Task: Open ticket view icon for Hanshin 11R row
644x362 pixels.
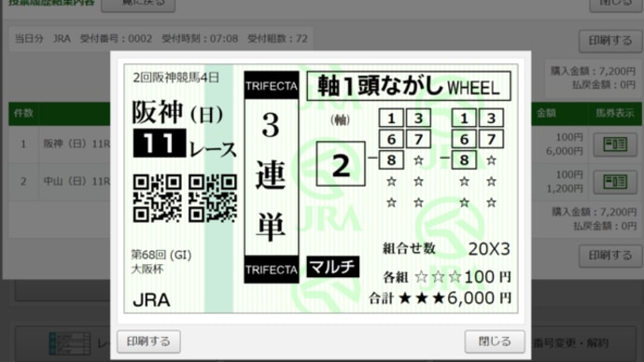Action: (615, 145)
